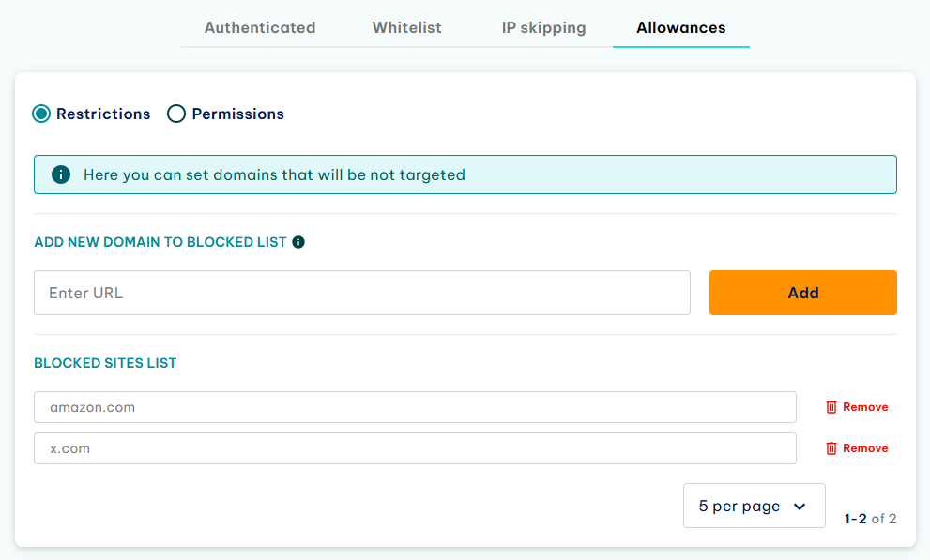This screenshot has height=560, width=930.
Task: Click the chevron arrow in per page selector
Action: 800,507
